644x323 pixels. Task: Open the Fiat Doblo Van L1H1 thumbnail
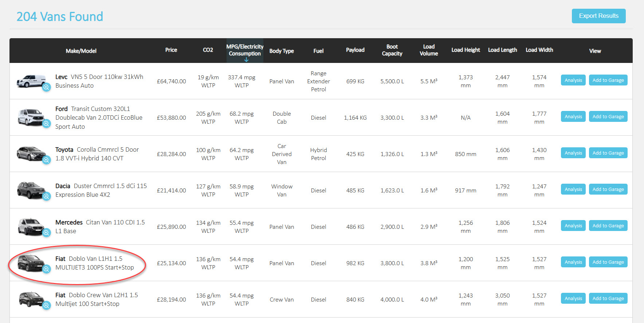pos(31,263)
